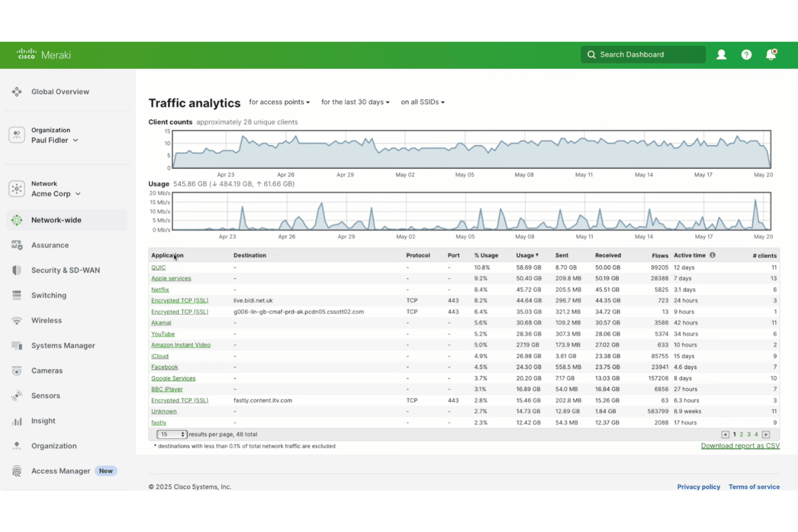
Task: Click the bottom Organization sidebar icon
Action: coord(17,446)
